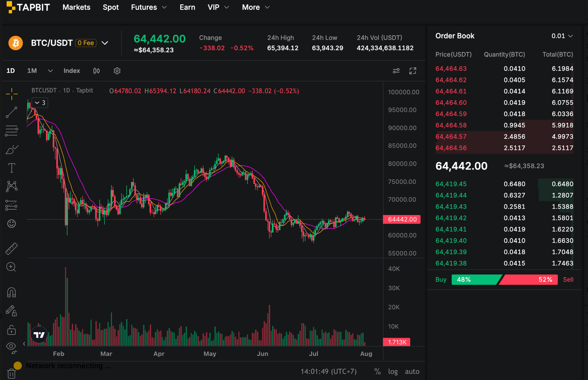Click the bid total 1.2807
This screenshot has width=588, height=380.
[x=563, y=195]
